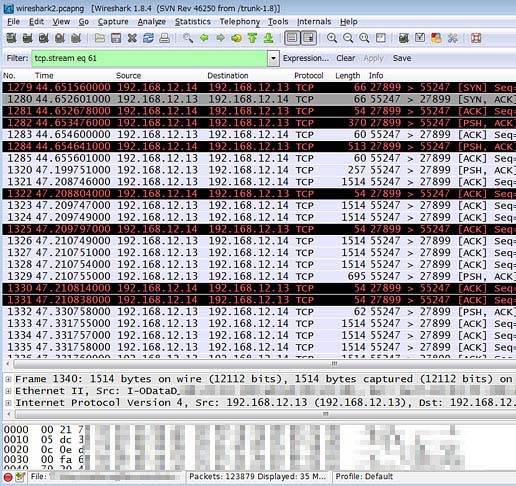516x486 pixels.
Task: Click the expert info red status icon
Action: click(8, 477)
